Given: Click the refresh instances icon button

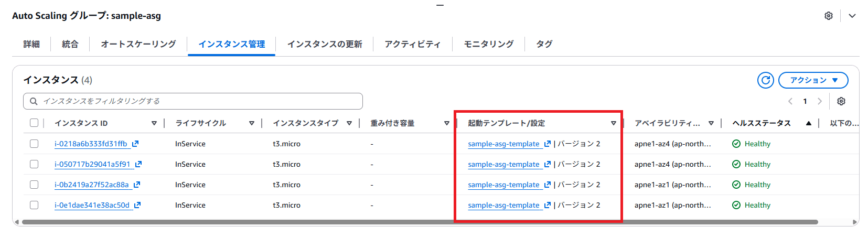Looking at the screenshot, I should point(766,80).
